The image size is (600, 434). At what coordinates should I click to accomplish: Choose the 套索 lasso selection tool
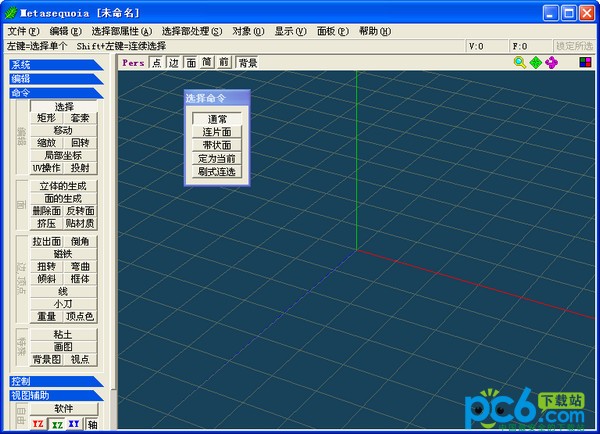click(x=80, y=118)
